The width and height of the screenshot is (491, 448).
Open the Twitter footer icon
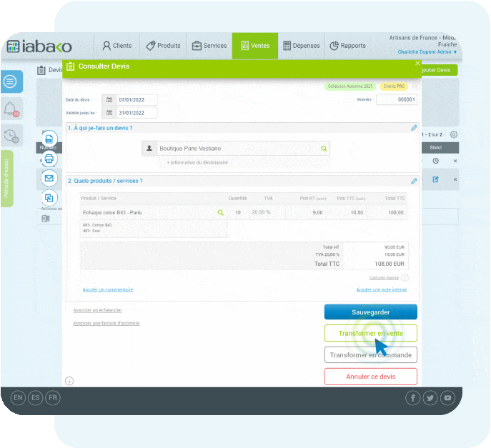430,398
